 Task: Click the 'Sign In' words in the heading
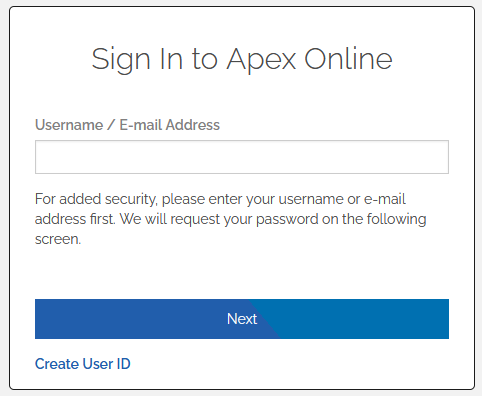[x=137, y=59]
